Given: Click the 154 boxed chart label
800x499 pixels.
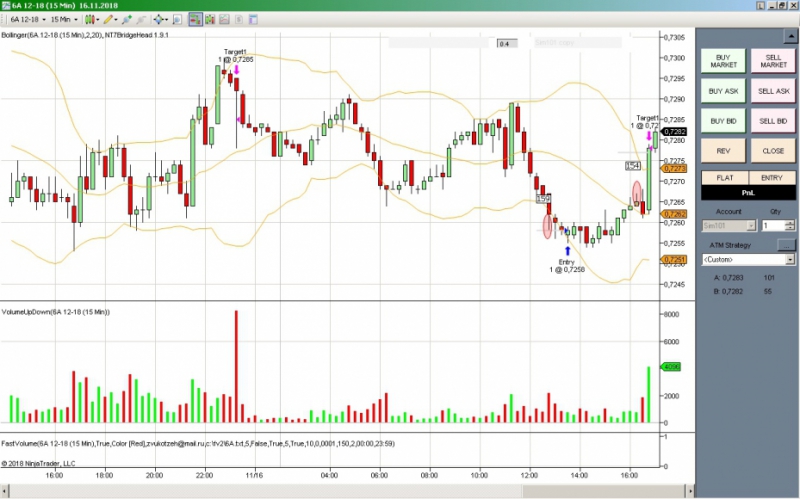Looking at the screenshot, I should click(x=633, y=166).
